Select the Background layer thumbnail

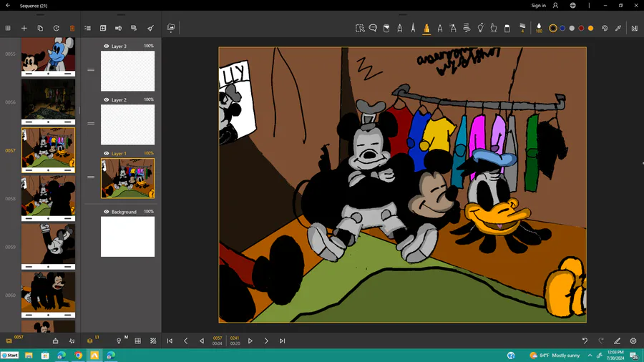coord(128,237)
